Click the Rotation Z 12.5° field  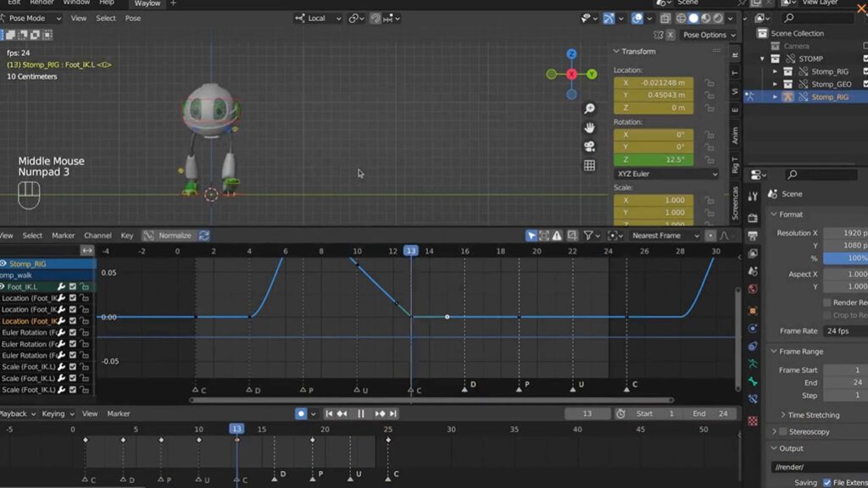[x=654, y=159]
